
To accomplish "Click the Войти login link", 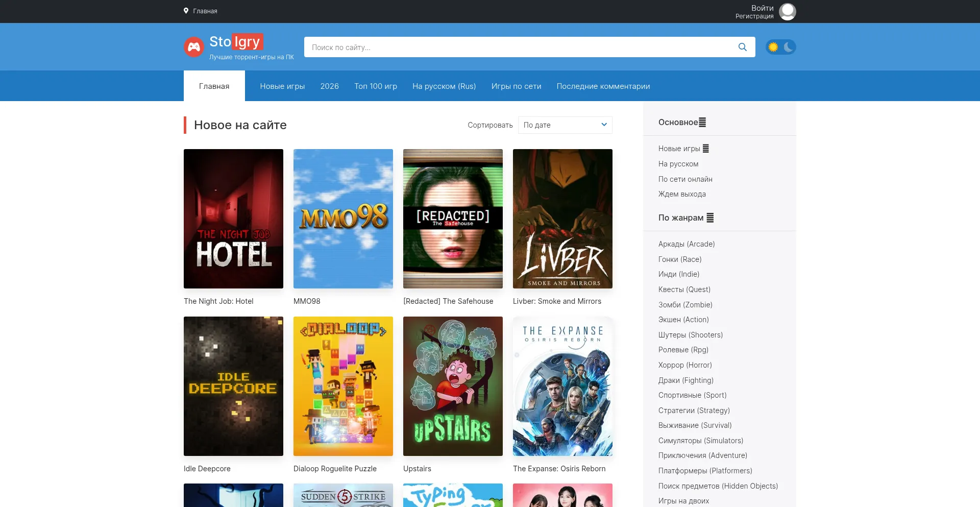I will click(x=763, y=8).
